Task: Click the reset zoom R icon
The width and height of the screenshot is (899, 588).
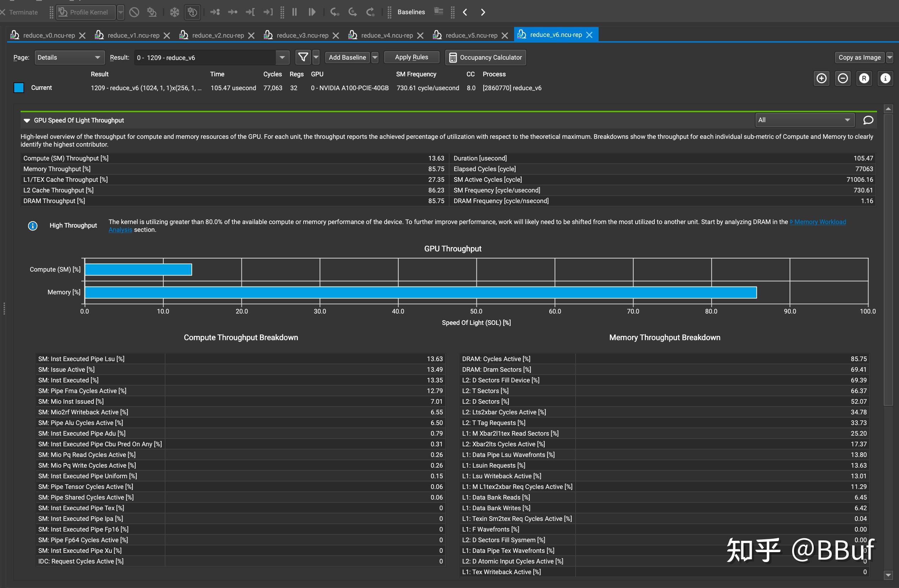Action: pos(864,78)
